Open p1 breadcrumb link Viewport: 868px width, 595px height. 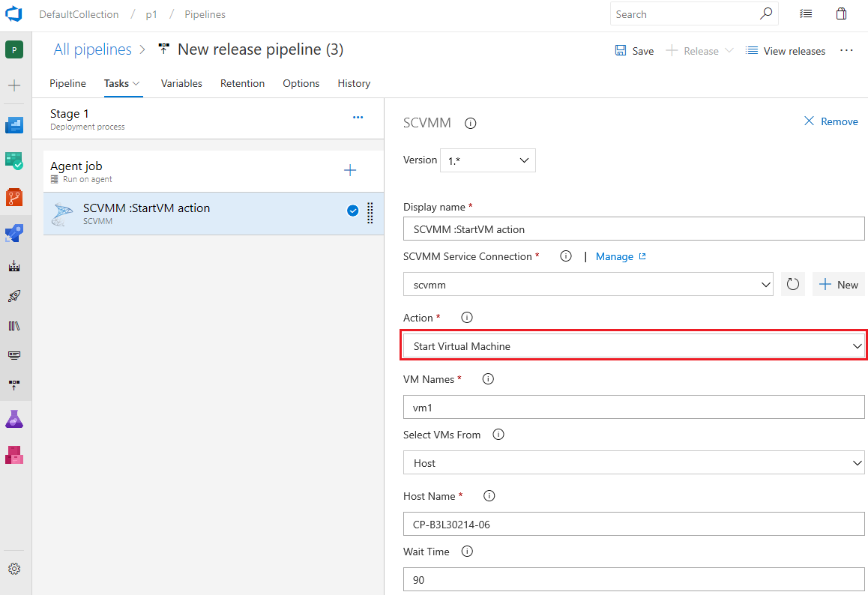(x=151, y=14)
